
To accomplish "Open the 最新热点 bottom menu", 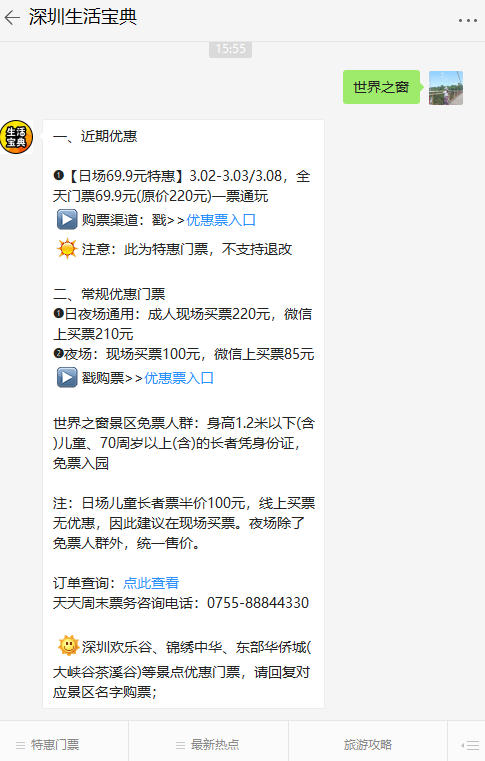I will click(x=208, y=744).
